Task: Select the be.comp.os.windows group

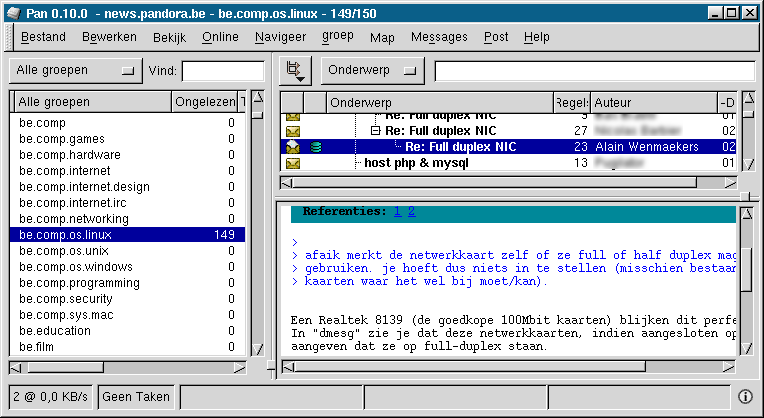Action: click(x=127, y=267)
